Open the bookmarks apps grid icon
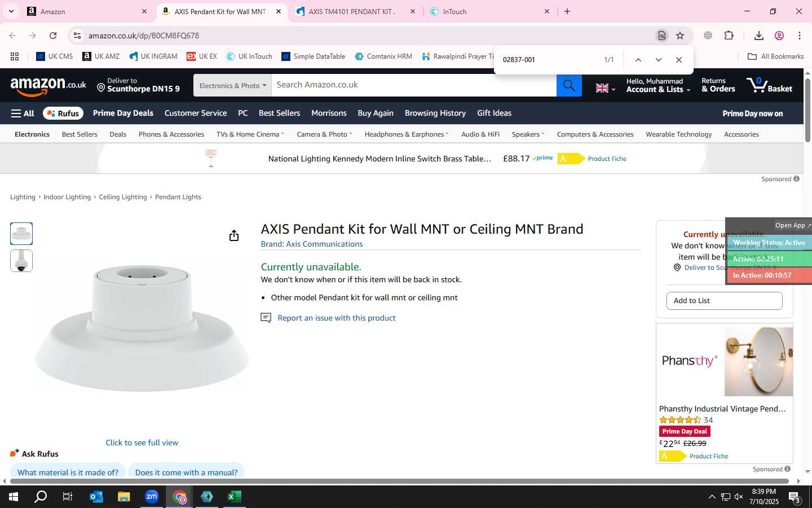812x508 pixels. pos(15,56)
